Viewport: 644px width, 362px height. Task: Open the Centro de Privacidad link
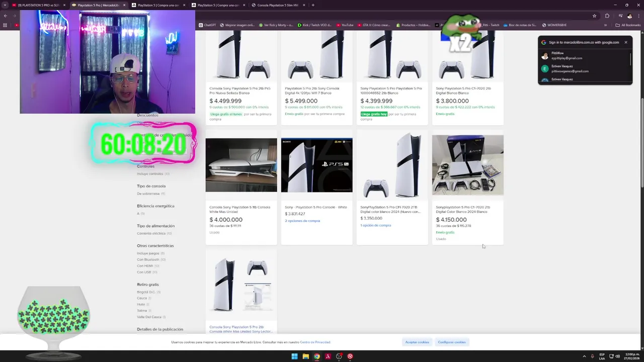(315, 342)
